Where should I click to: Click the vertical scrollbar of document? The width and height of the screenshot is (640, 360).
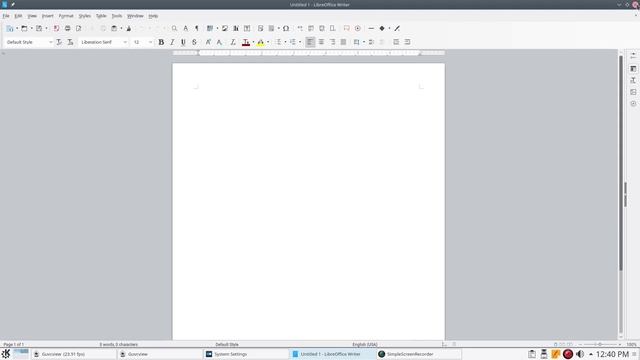tap(621, 163)
